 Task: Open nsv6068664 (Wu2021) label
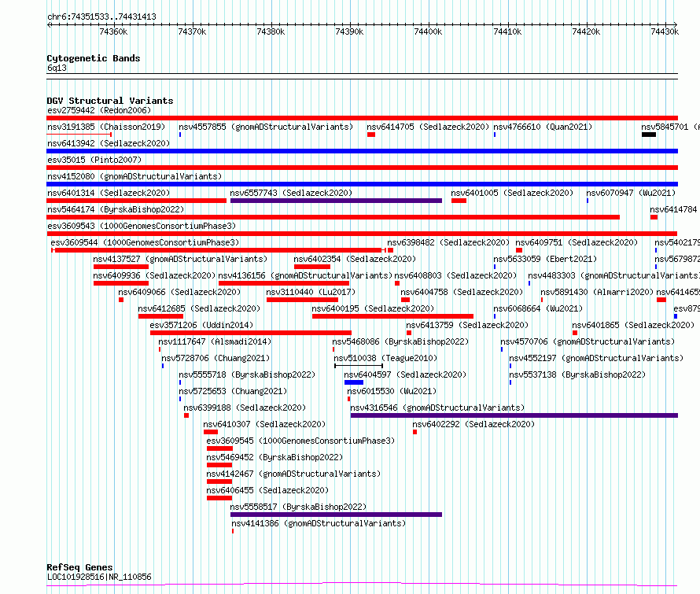537,308
